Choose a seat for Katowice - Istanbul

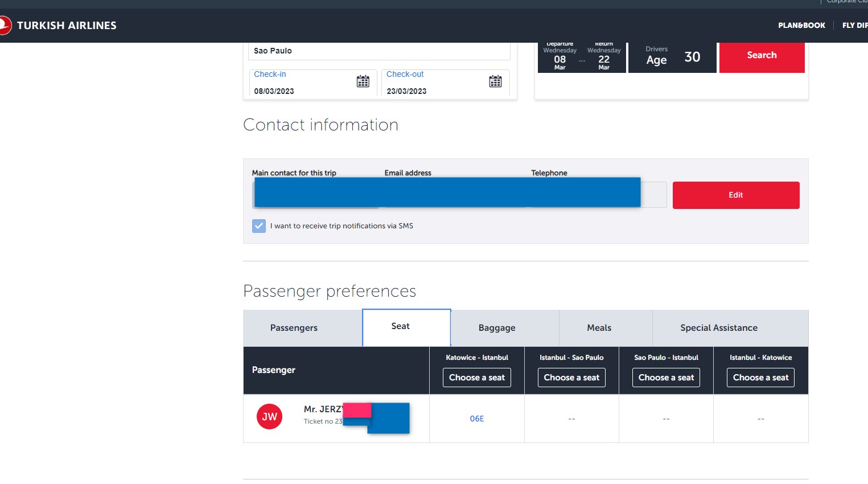pyautogui.click(x=477, y=378)
